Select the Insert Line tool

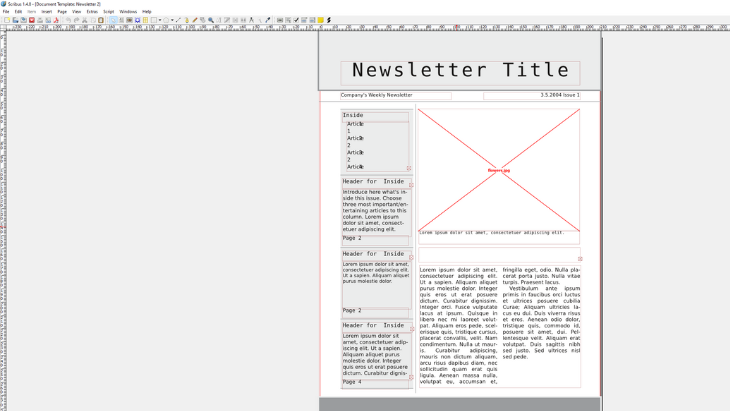178,20
